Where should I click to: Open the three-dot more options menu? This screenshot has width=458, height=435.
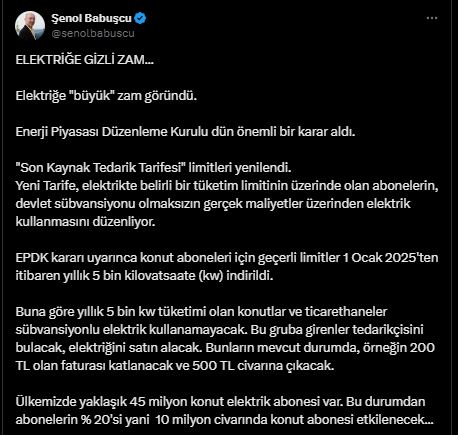point(432,18)
